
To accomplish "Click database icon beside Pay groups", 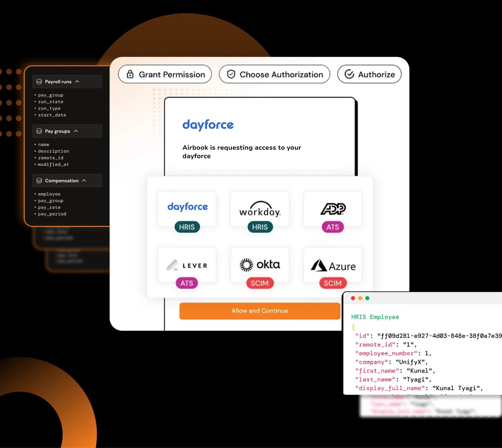I will (x=39, y=131).
